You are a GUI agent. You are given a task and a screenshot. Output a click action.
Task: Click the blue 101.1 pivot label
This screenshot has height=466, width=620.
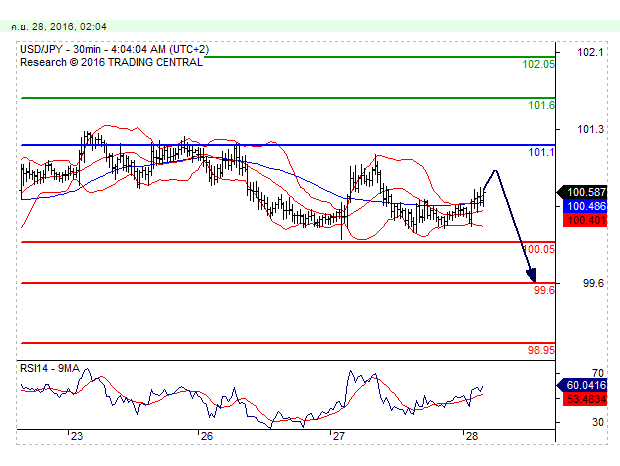(x=541, y=152)
